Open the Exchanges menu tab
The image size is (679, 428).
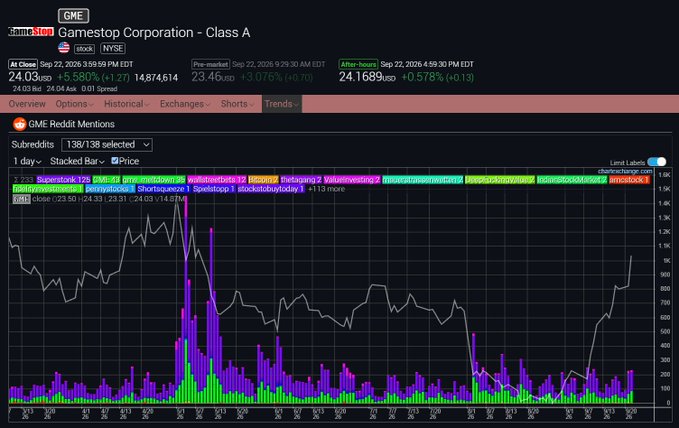tap(185, 104)
